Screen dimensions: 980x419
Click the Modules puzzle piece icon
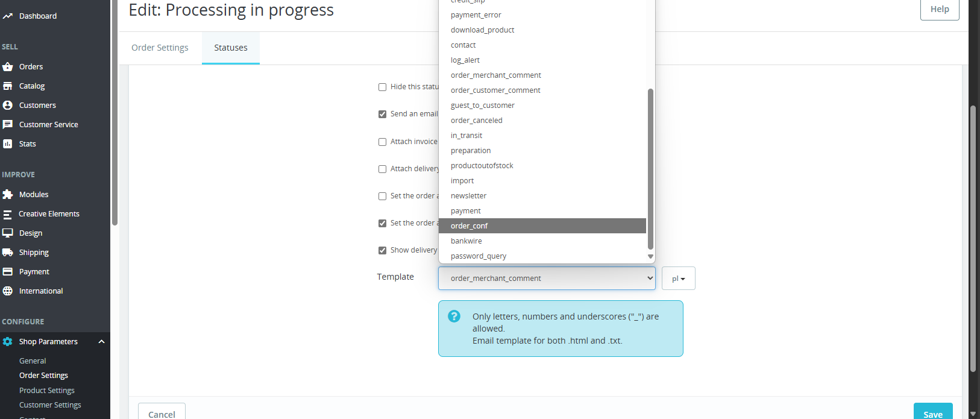[x=8, y=195]
